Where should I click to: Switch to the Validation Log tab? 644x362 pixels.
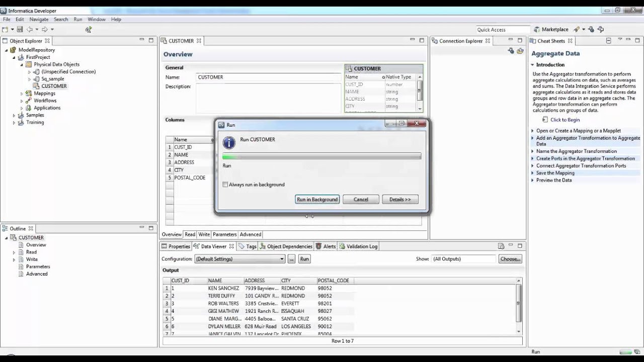point(358,246)
